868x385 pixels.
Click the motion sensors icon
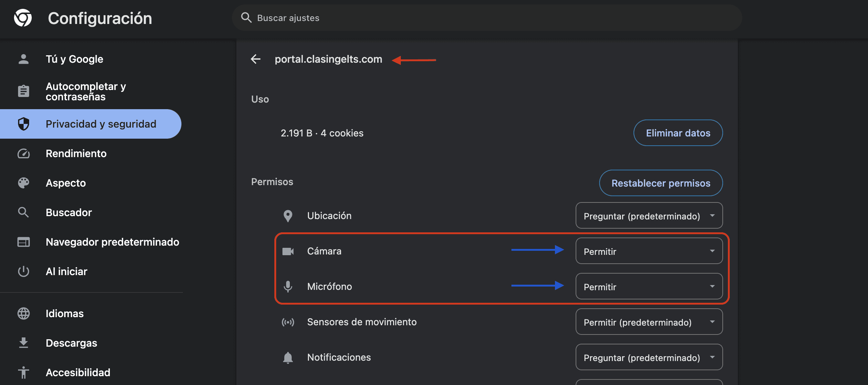(x=288, y=322)
